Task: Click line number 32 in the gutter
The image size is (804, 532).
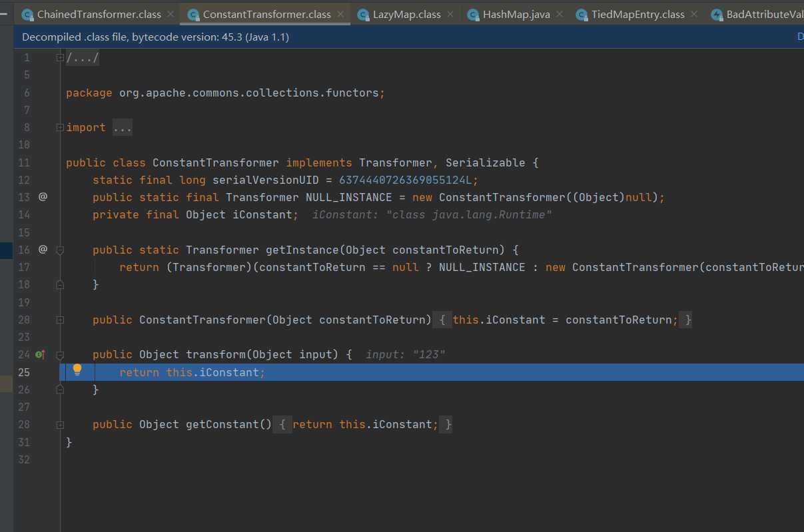Action: pyautogui.click(x=24, y=459)
